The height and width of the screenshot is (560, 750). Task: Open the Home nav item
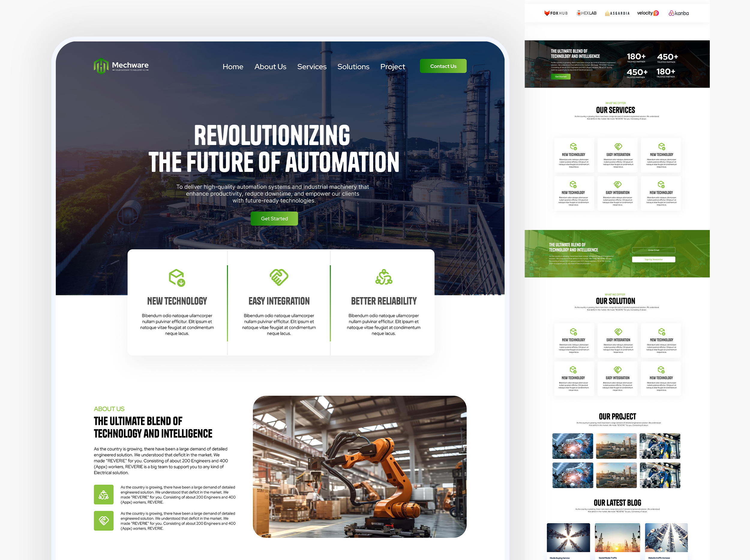point(233,67)
